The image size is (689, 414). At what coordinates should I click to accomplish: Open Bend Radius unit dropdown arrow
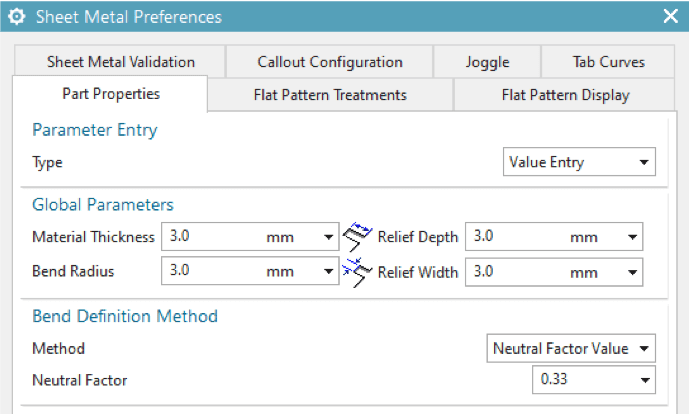point(329,271)
